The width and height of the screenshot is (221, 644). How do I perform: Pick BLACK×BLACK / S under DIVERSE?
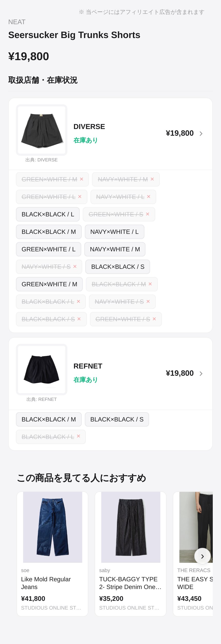pyautogui.click(x=118, y=267)
